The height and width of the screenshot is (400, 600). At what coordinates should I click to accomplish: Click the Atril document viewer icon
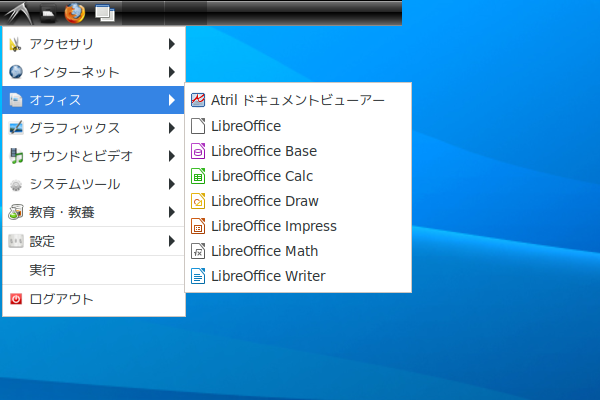pos(198,100)
